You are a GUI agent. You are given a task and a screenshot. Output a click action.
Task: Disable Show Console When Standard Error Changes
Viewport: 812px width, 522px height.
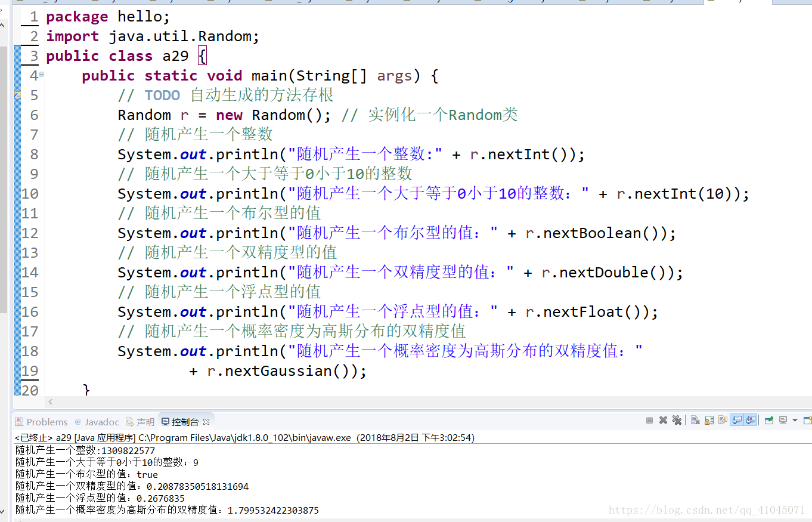coord(752,420)
